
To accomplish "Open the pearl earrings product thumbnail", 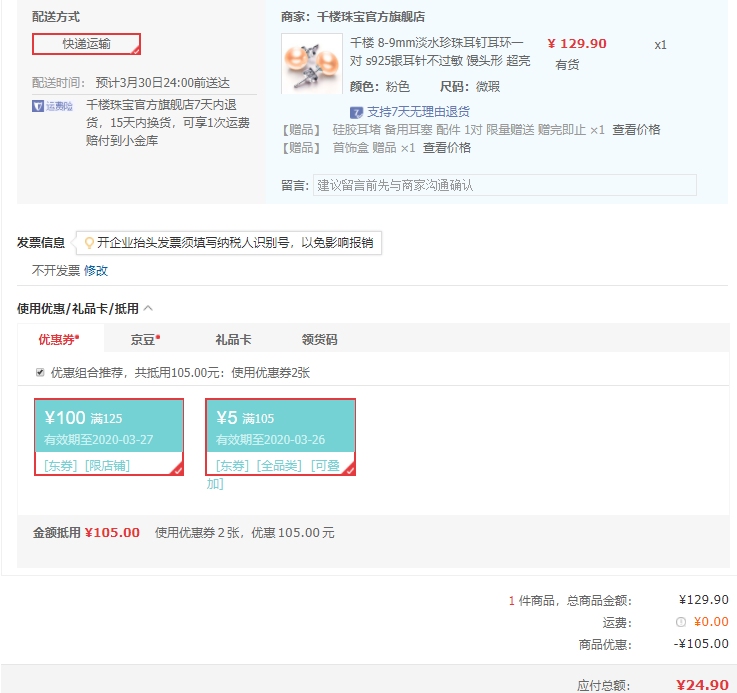I will (x=312, y=63).
